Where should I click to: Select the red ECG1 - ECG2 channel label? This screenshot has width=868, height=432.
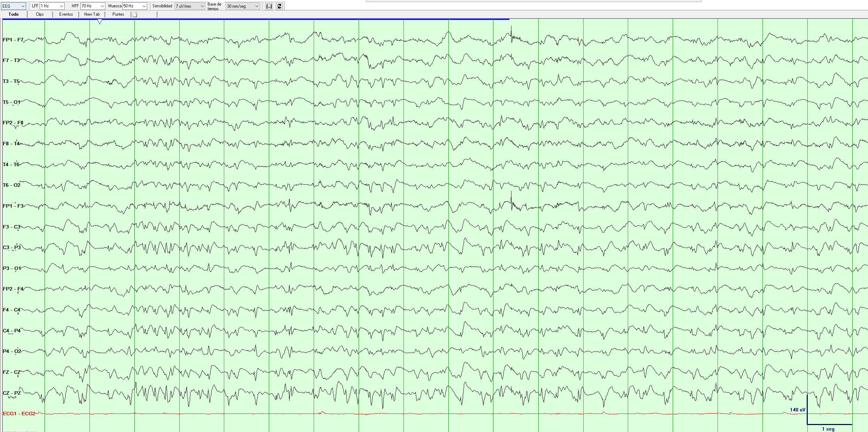(x=19, y=414)
